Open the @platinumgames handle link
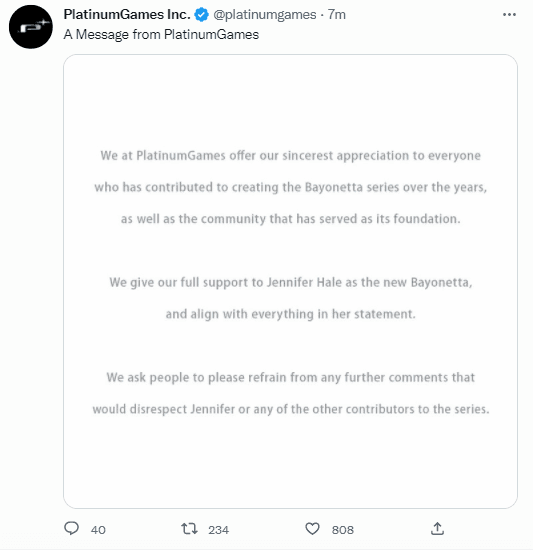The image size is (533, 550). pos(265,15)
